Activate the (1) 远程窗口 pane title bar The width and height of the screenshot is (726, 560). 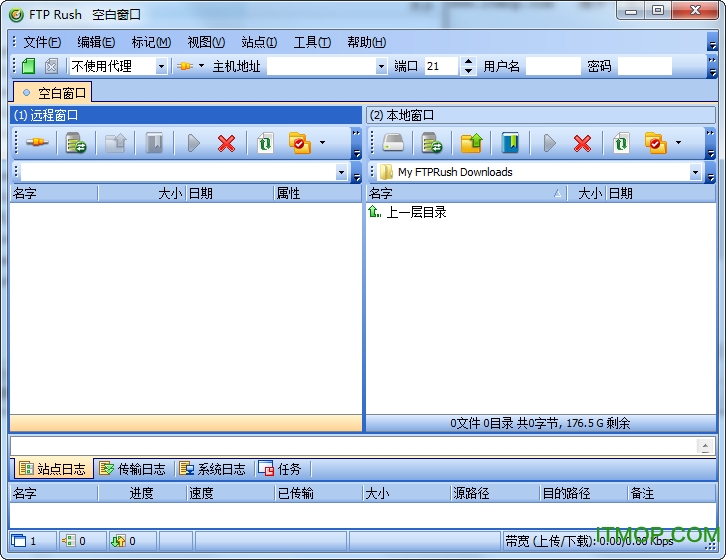coord(186,115)
